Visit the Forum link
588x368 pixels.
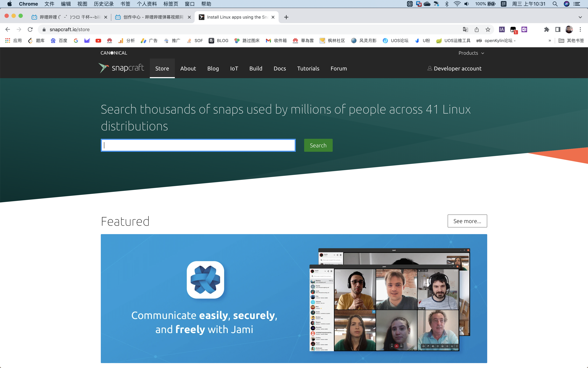point(339,68)
